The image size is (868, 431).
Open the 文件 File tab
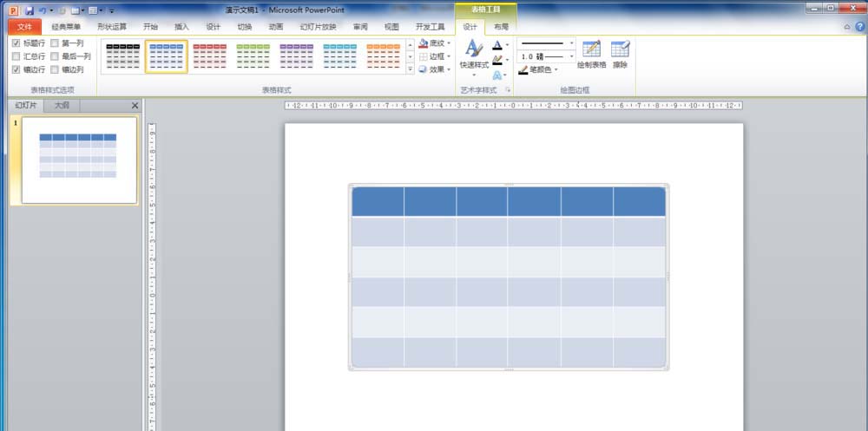point(25,27)
